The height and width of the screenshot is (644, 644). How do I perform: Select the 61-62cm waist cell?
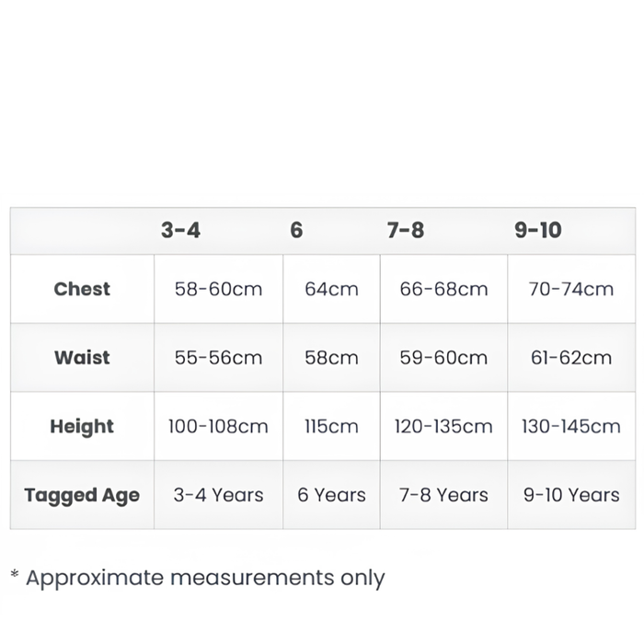pos(571,358)
